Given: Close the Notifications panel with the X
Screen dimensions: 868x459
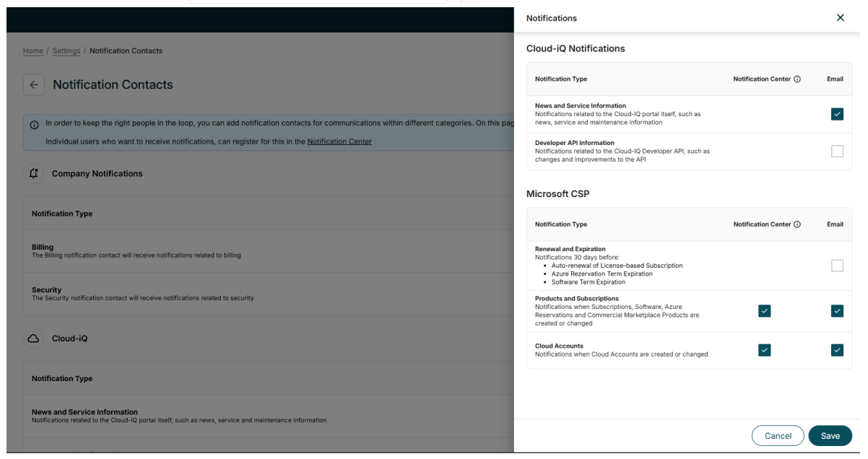Looking at the screenshot, I should (x=840, y=18).
